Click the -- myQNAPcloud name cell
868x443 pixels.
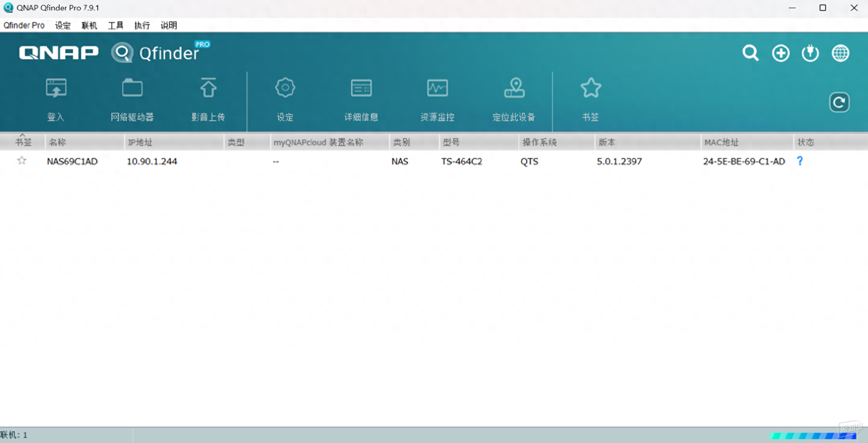pyautogui.click(x=276, y=162)
